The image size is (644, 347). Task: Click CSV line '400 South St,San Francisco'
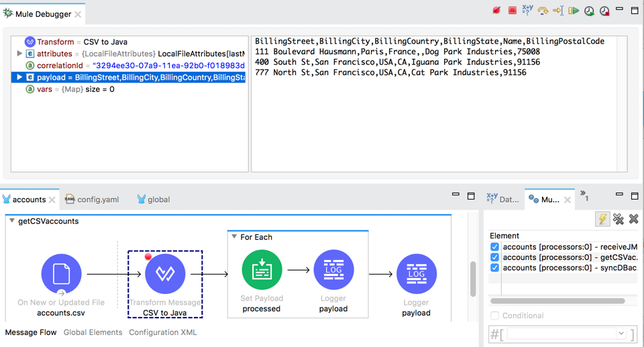tap(397, 62)
